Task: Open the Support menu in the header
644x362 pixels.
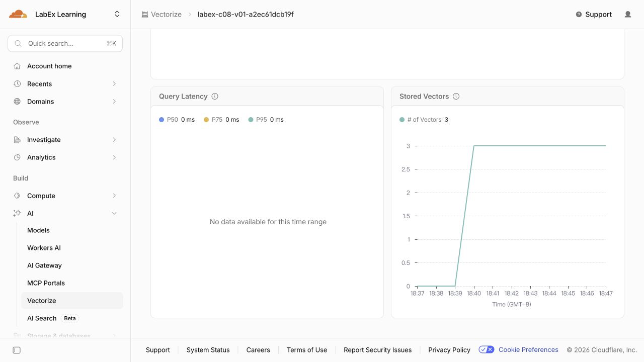Action: point(594,15)
